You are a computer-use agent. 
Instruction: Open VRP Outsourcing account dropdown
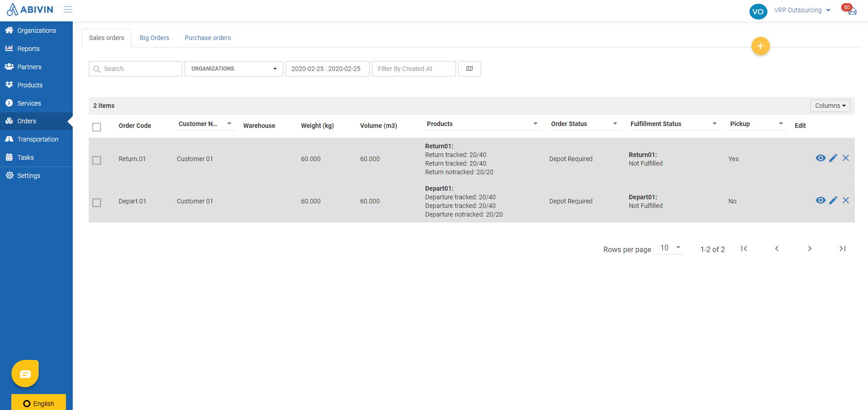(x=803, y=10)
